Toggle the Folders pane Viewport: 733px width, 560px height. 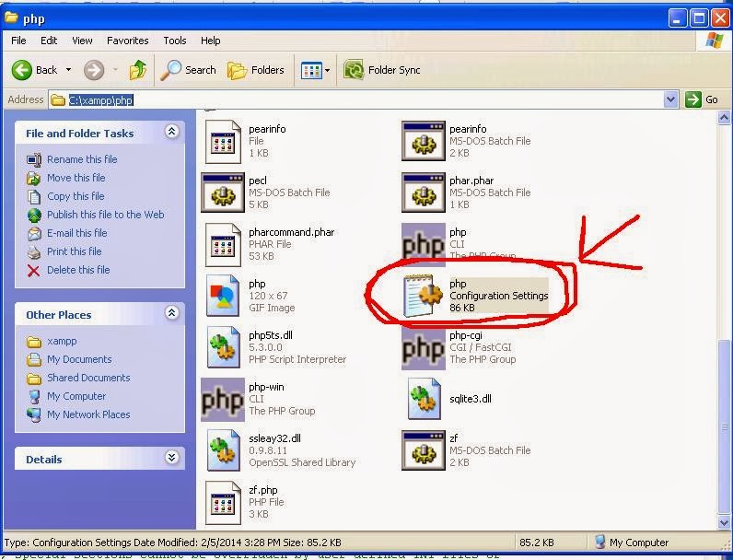tap(256, 70)
